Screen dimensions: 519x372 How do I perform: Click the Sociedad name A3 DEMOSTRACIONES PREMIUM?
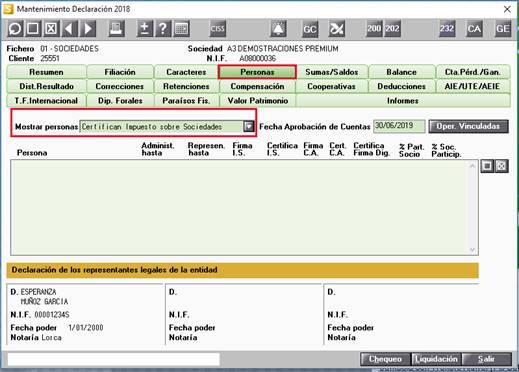click(283, 49)
